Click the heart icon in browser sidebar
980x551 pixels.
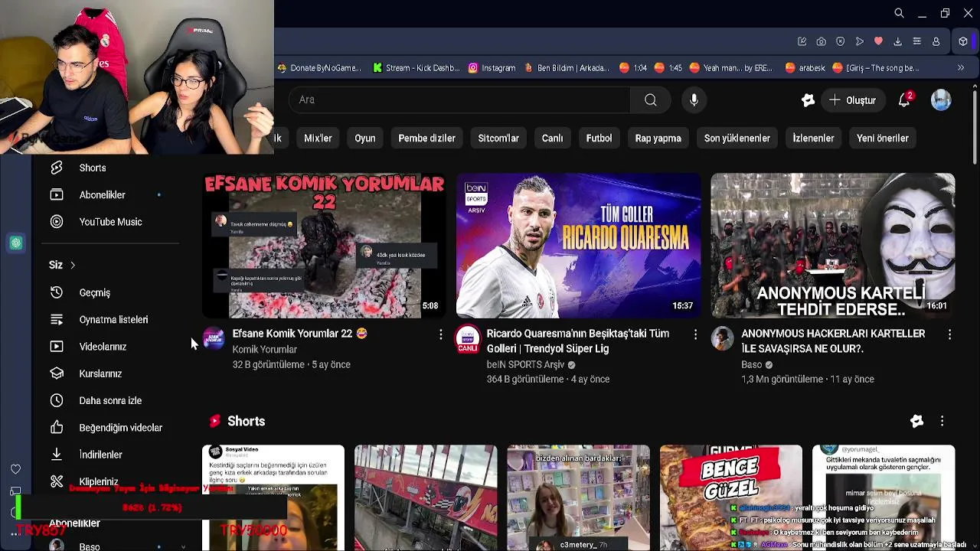point(15,469)
